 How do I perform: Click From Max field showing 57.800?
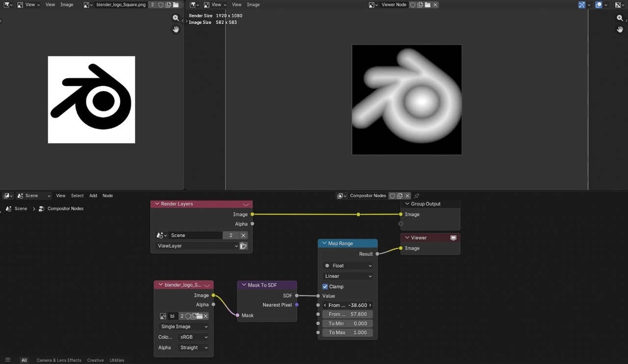347,314
